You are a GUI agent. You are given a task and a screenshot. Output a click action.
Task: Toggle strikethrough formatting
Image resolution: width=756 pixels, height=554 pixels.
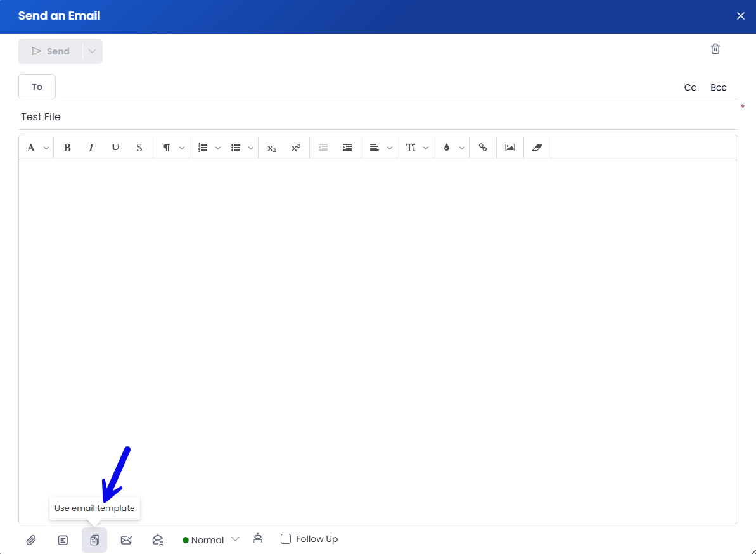139,148
